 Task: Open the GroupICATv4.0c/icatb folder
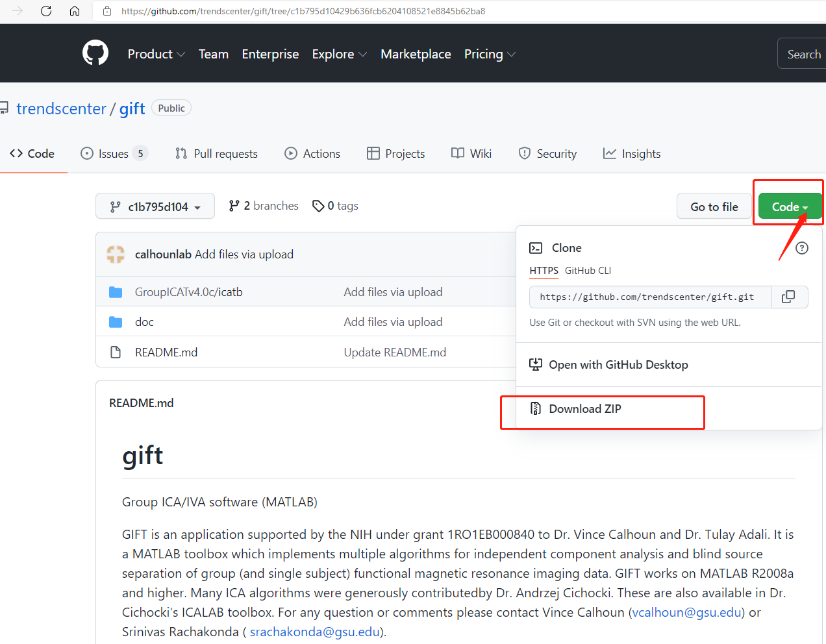pos(188,292)
